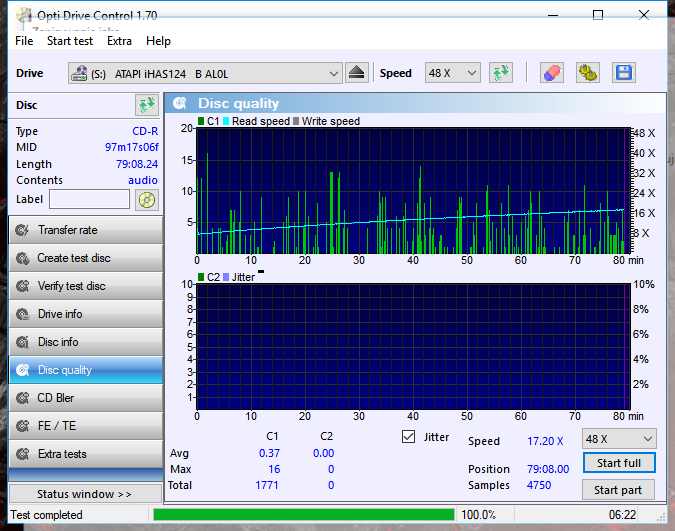This screenshot has height=531, width=675.
Task: Click the gray Write speed legend swatch
Action: tap(296, 121)
